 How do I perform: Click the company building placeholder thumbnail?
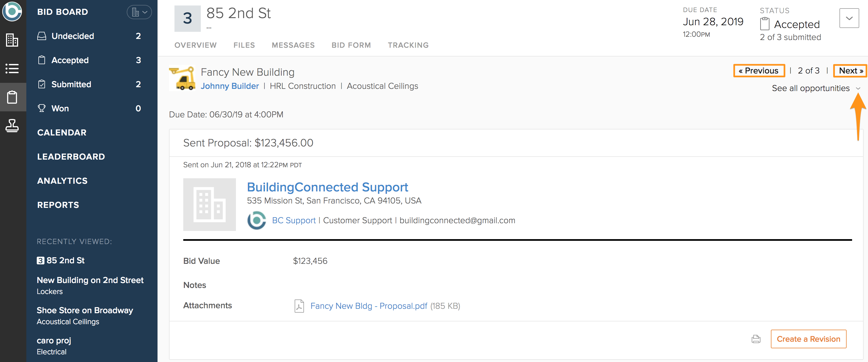click(x=209, y=204)
